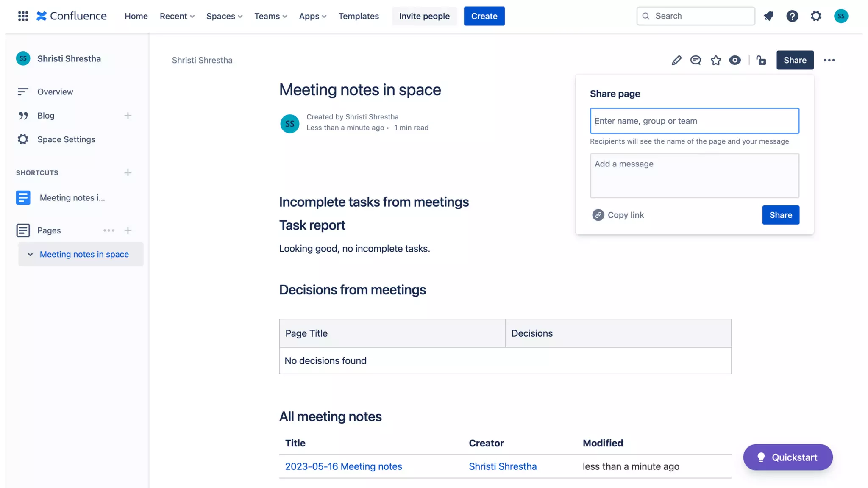Screen dimensions: 868x488
Task: Open the 2023-05-16 Meeting notes link
Action: click(343, 466)
